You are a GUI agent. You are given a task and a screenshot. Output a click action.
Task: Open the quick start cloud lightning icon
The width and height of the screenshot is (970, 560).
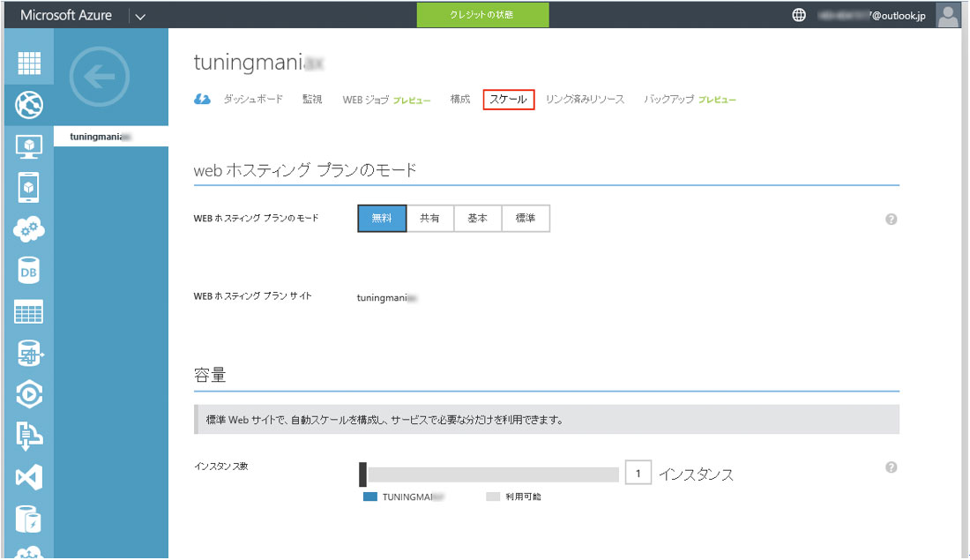(202, 99)
